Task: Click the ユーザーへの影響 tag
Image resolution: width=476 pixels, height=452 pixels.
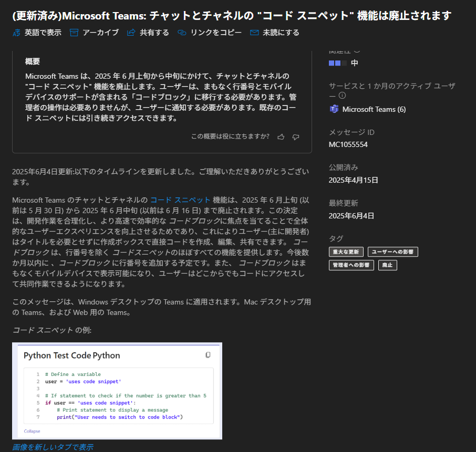Action: [x=393, y=252]
